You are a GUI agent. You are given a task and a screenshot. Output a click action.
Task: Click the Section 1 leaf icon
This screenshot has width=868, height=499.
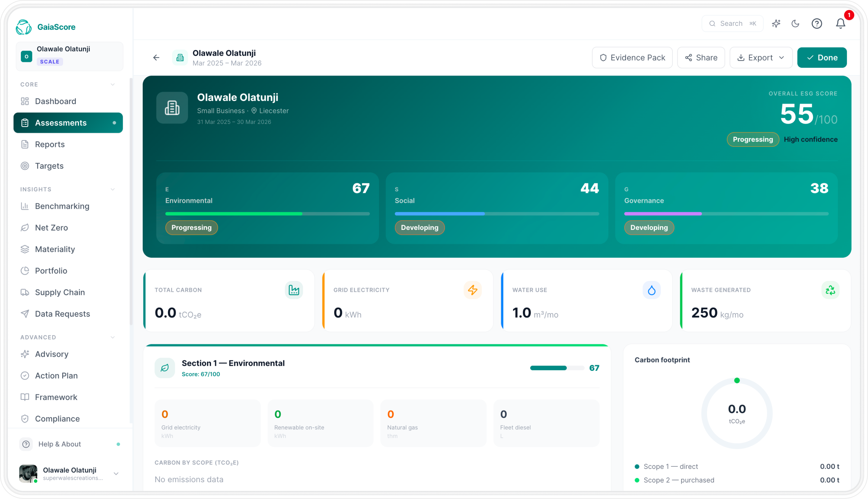click(x=165, y=368)
